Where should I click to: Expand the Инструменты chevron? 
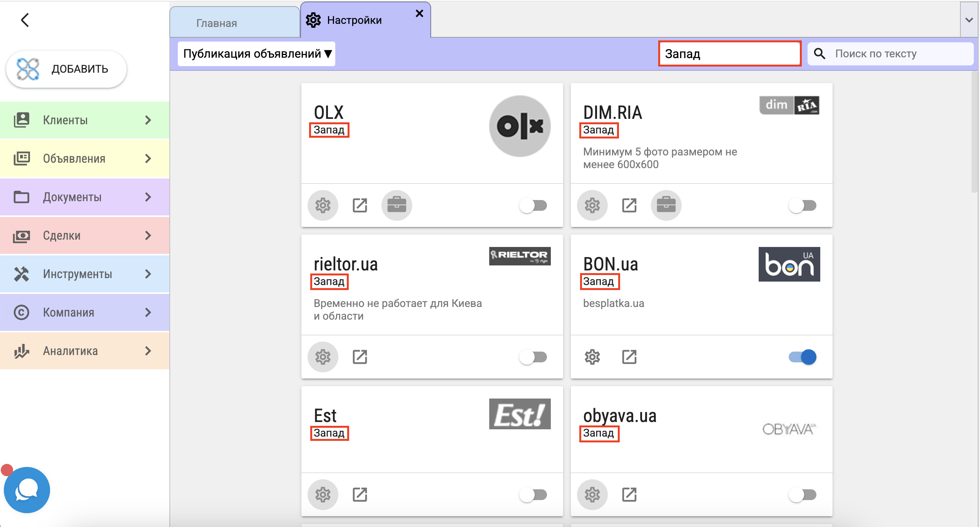[x=148, y=274]
